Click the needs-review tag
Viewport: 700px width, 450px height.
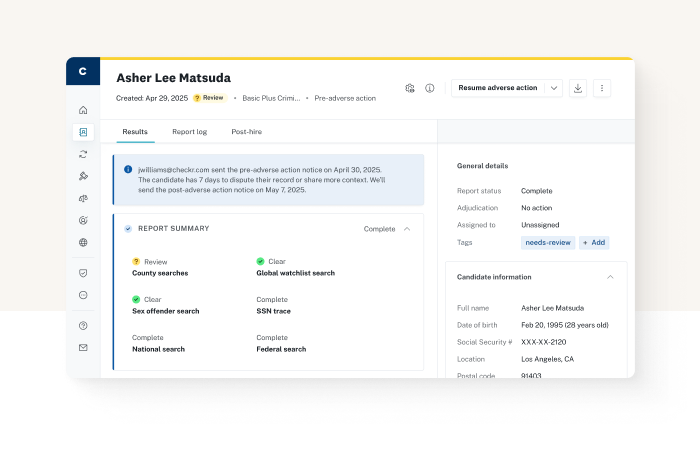click(548, 242)
